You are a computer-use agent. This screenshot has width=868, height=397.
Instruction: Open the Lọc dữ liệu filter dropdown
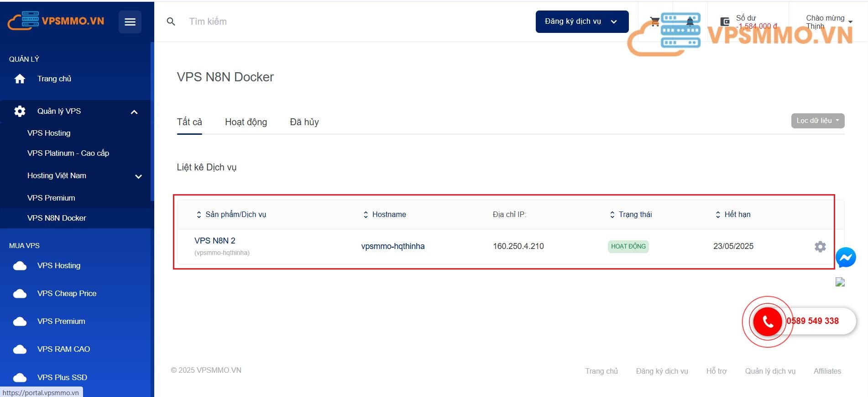tap(817, 121)
